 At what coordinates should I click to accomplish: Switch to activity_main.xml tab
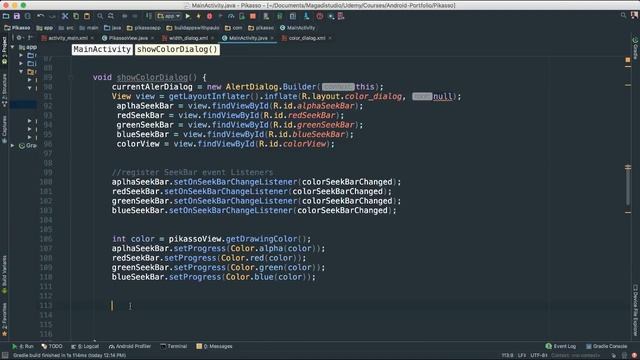coord(68,38)
